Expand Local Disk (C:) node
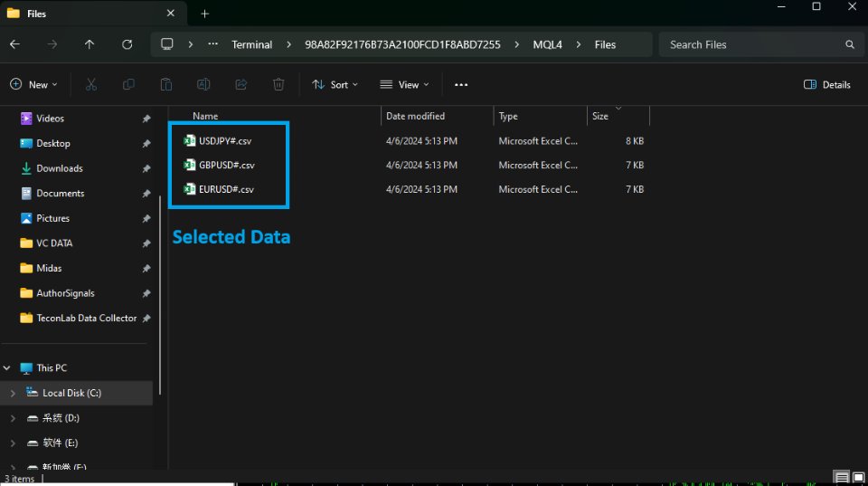The image size is (868, 486). point(13,393)
